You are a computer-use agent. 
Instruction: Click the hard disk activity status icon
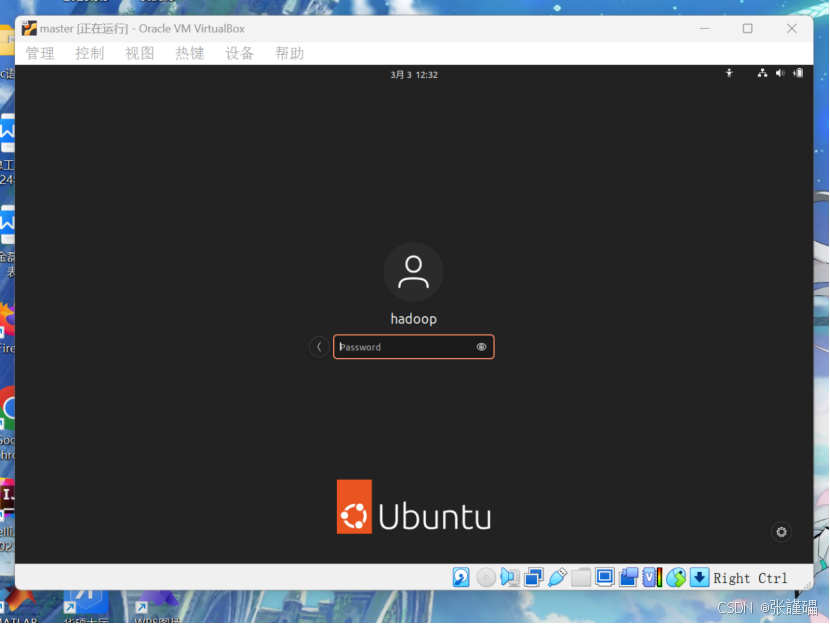[x=461, y=577]
